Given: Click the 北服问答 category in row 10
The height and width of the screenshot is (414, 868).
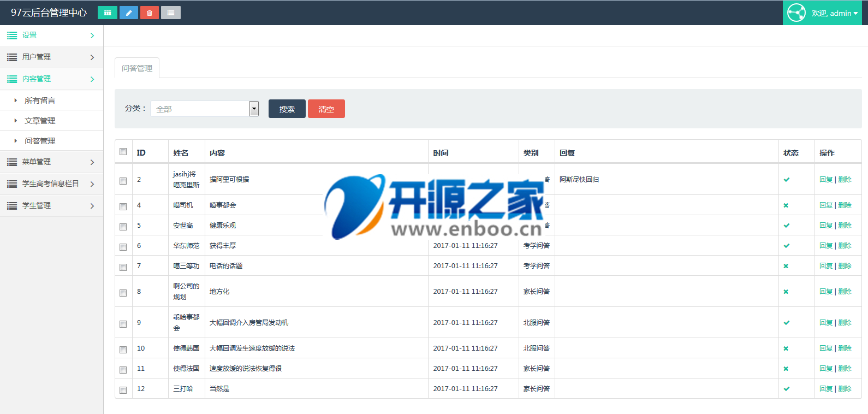Looking at the screenshot, I should click(537, 348).
